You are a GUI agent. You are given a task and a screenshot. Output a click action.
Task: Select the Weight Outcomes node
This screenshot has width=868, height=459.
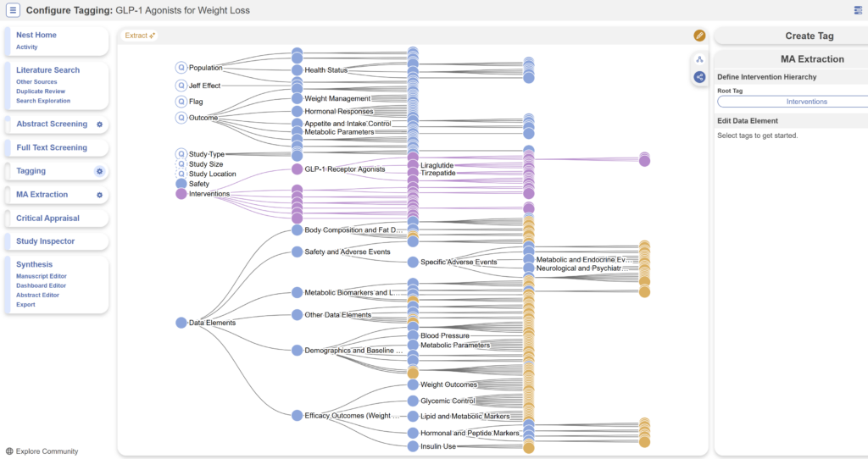pyautogui.click(x=413, y=384)
